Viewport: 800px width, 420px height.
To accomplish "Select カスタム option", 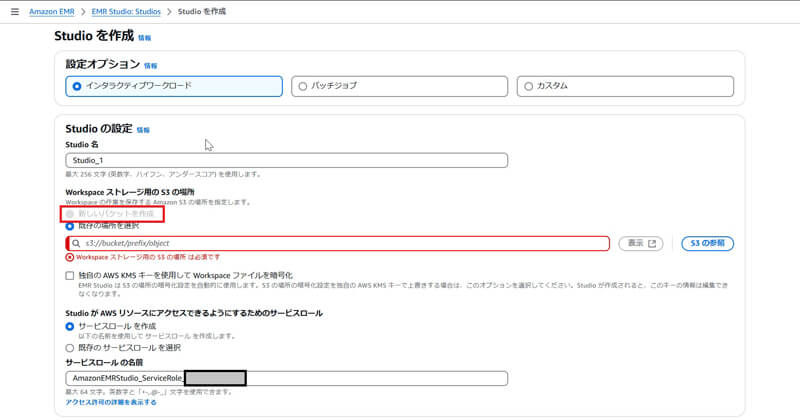I will click(x=625, y=86).
